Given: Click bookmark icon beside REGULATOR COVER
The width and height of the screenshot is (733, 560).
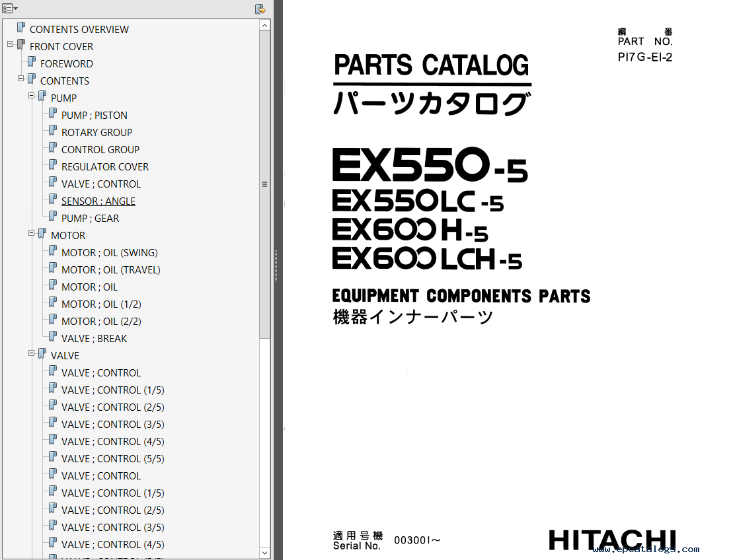Looking at the screenshot, I should tap(53, 165).
